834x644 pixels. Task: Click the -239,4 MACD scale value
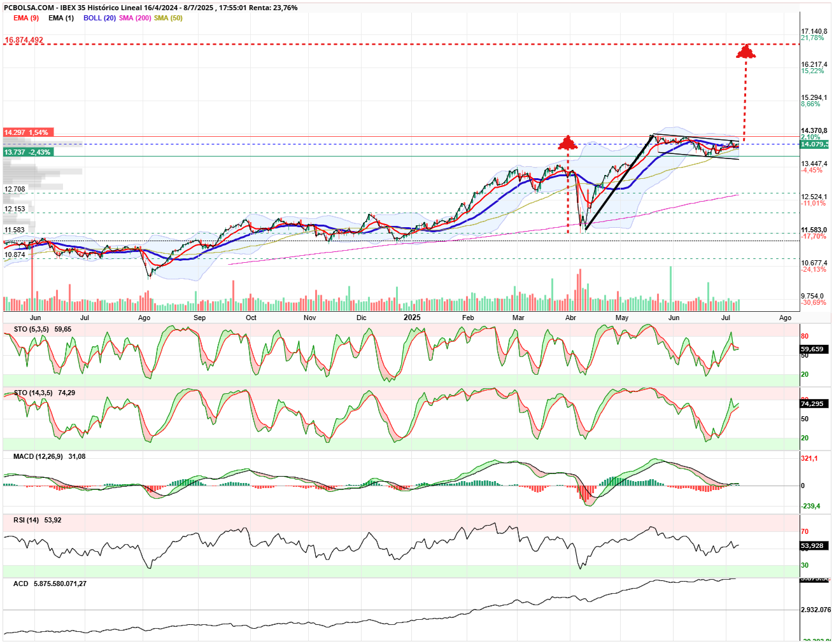[810, 506]
